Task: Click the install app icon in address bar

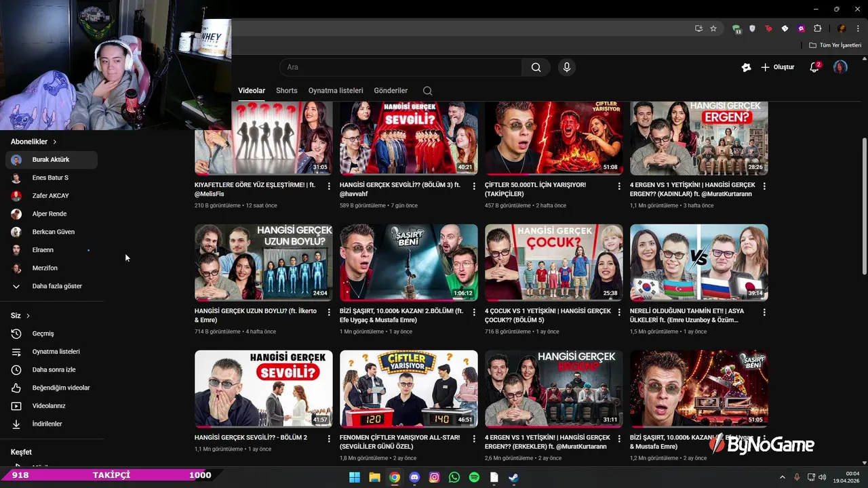Action: (698, 28)
